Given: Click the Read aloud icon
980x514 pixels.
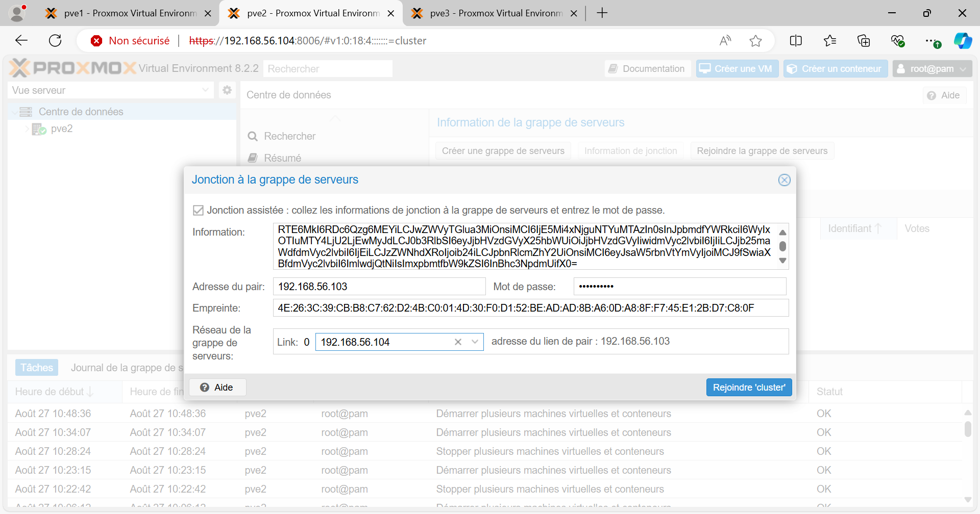Looking at the screenshot, I should pos(725,41).
